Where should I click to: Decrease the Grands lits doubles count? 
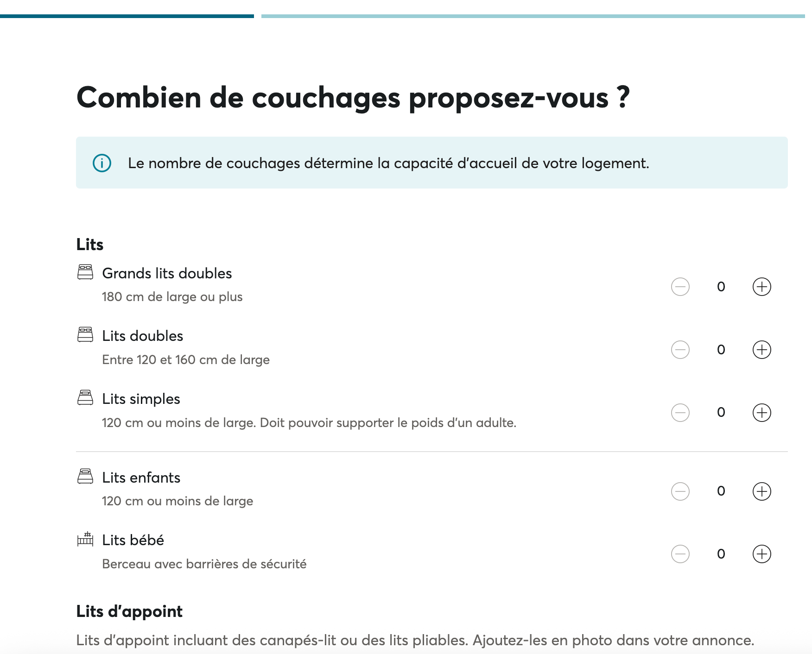680,287
